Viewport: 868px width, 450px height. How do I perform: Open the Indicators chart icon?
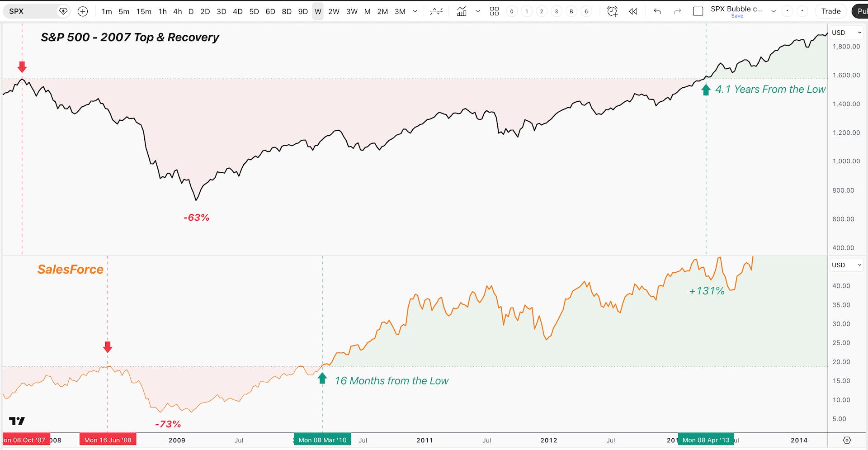(462, 11)
